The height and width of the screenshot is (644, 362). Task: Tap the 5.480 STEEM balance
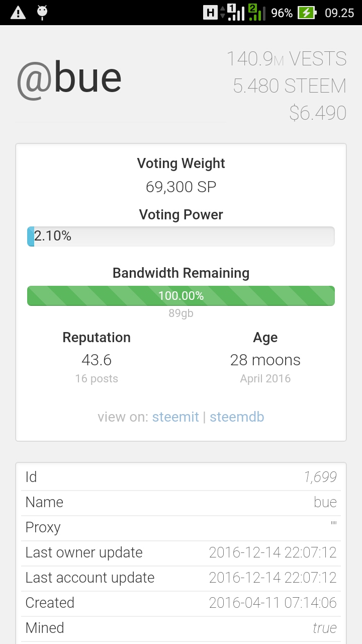click(x=289, y=86)
